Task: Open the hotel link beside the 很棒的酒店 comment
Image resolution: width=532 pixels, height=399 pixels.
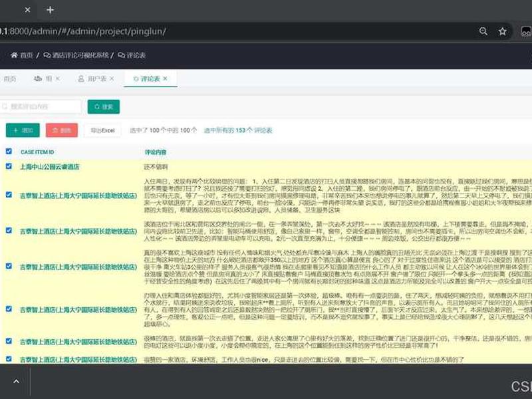Action: (78, 342)
